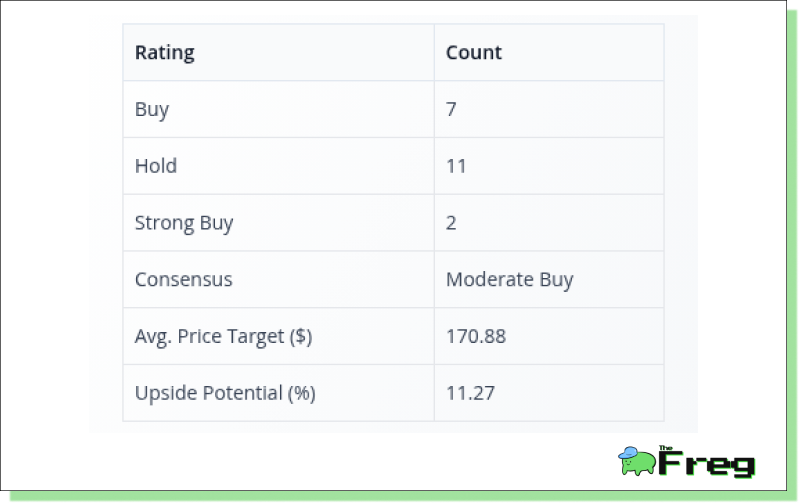
Task: Click the Hold count value 11
Action: (x=456, y=166)
